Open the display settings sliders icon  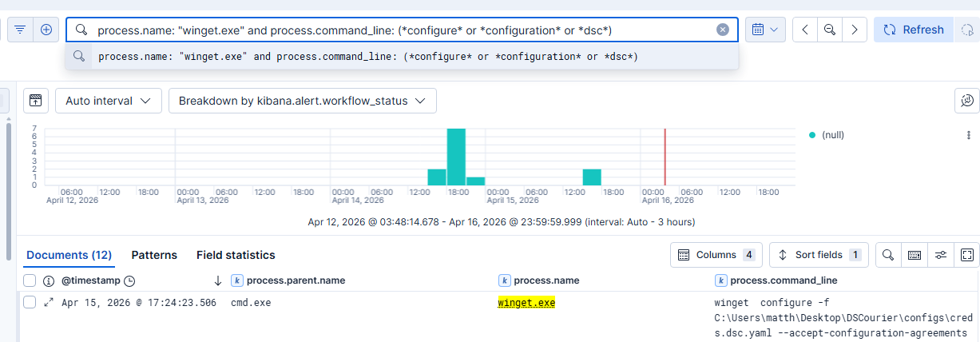pos(941,255)
